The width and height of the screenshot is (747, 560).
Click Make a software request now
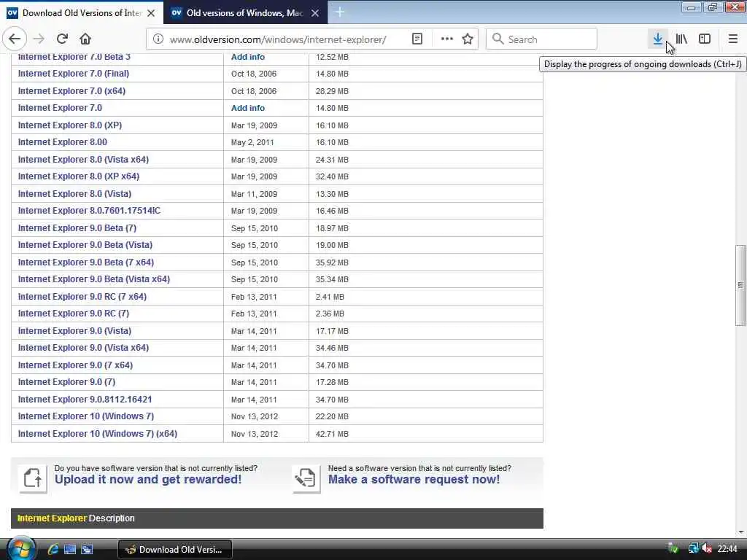tap(414, 480)
